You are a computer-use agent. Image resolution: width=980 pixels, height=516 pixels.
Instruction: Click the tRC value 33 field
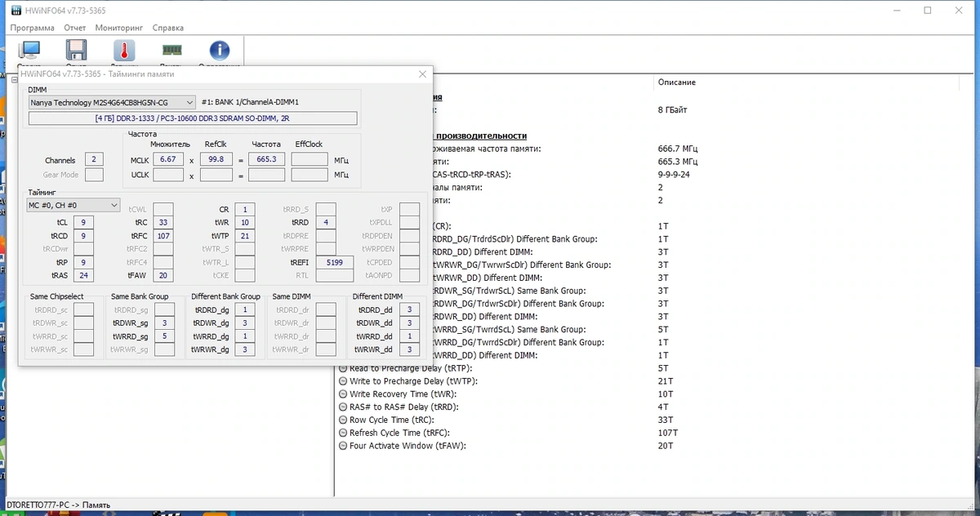pyautogui.click(x=163, y=222)
